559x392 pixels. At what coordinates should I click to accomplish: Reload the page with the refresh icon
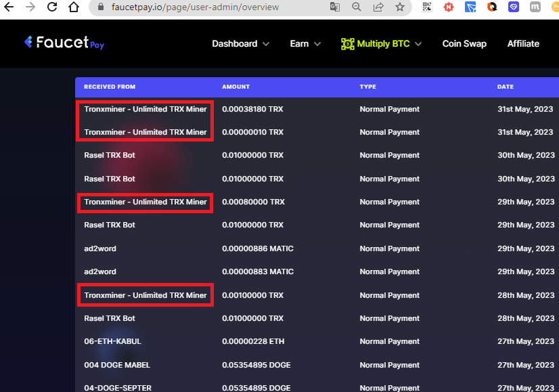click(x=52, y=7)
